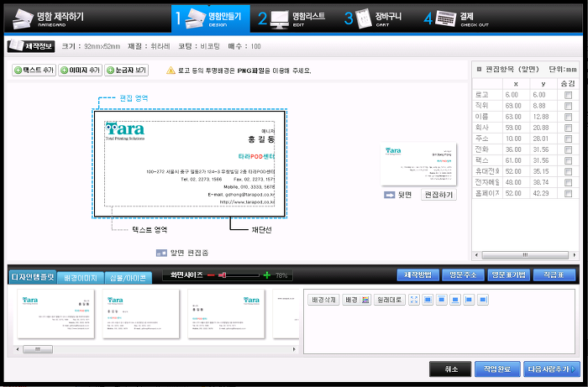Click the warning triangle icon beside PNG notice

[171, 71]
